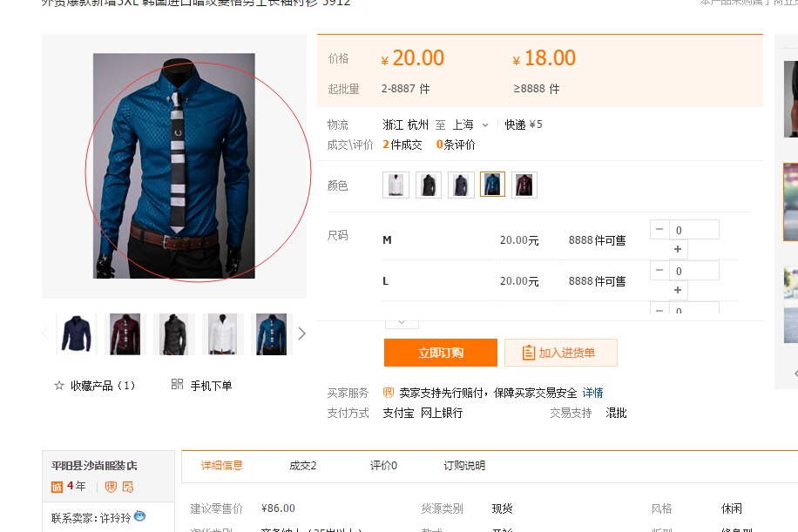
Task: Click the 立即订购 button
Action: pos(441,353)
